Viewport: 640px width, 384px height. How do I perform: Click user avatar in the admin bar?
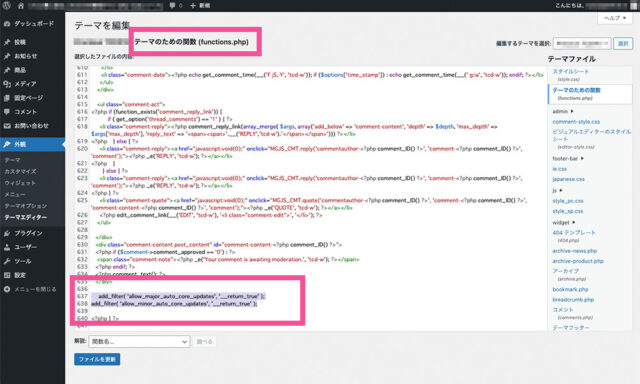pyautogui.click(x=633, y=6)
